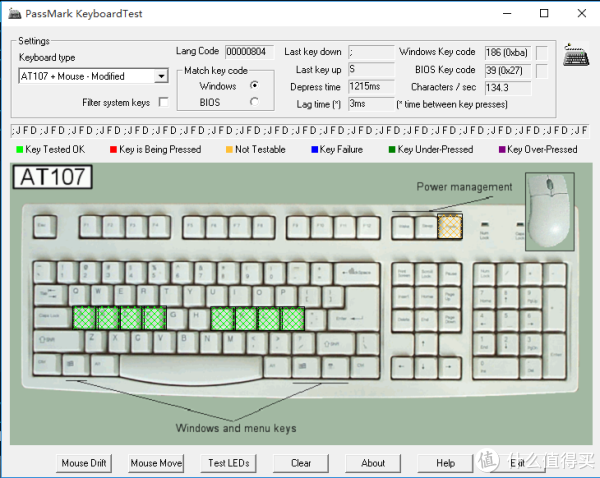This screenshot has height=478, width=600.
Task: Click the Help button
Action: [445, 463]
